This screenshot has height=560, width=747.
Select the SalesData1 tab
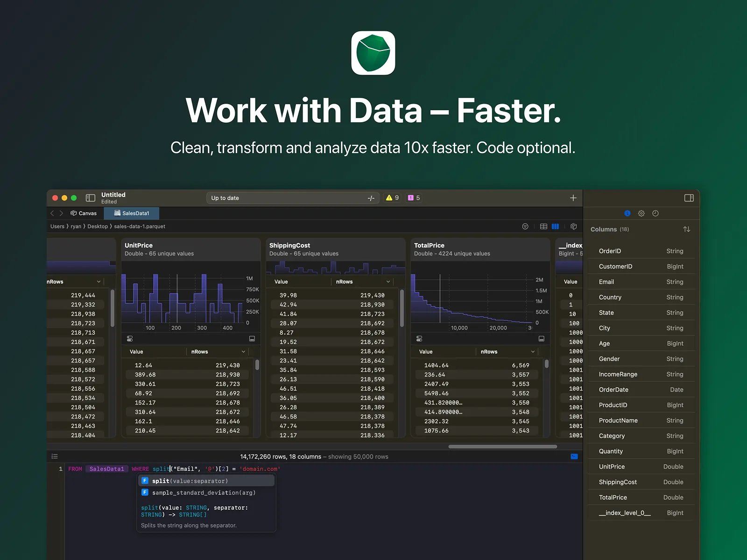point(132,213)
